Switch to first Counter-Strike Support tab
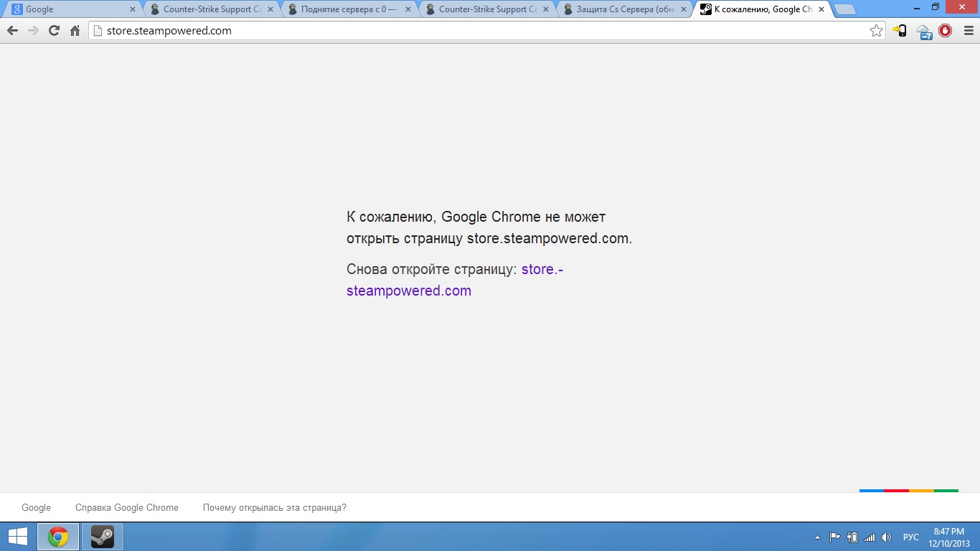 pos(210,9)
